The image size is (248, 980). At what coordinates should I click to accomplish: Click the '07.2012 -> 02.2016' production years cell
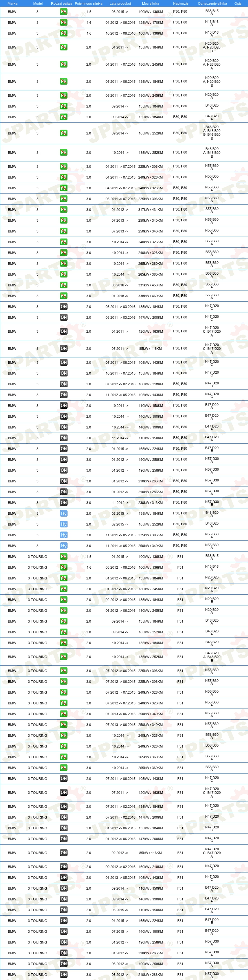[121, 384]
